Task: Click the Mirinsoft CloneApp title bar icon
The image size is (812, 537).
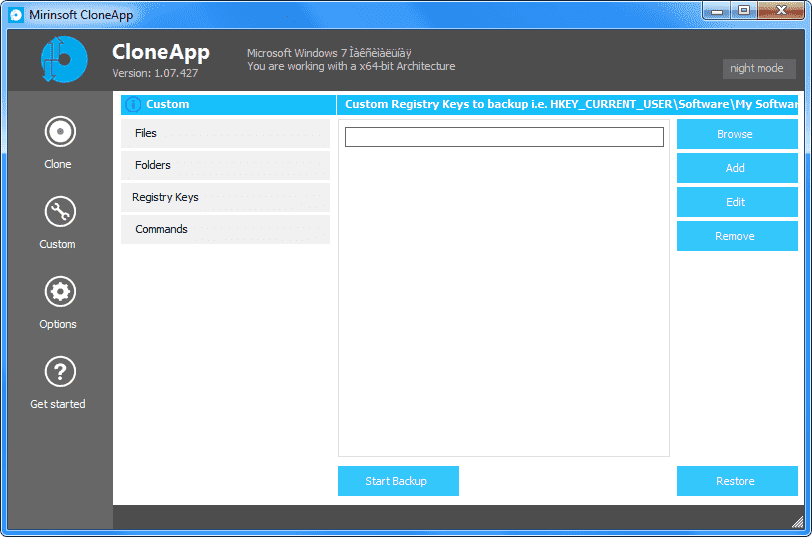Action: click(x=16, y=14)
